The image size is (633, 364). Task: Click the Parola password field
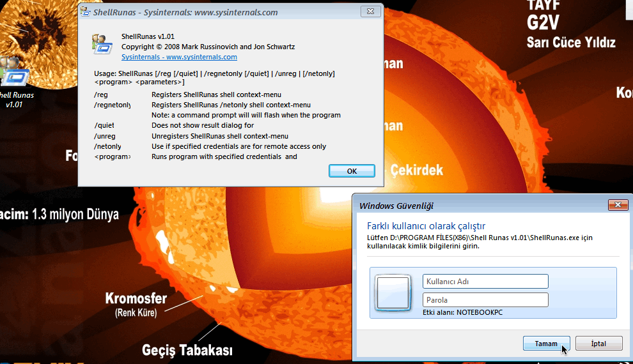click(x=485, y=300)
